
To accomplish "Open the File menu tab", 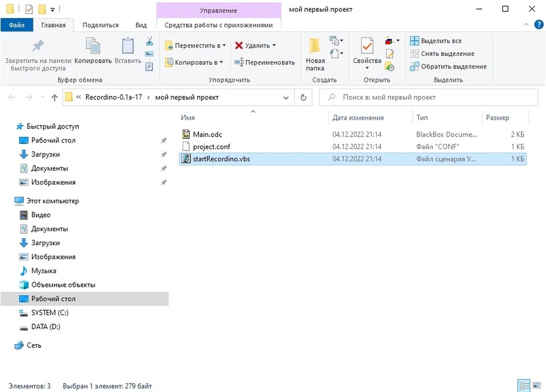I will tap(17, 25).
